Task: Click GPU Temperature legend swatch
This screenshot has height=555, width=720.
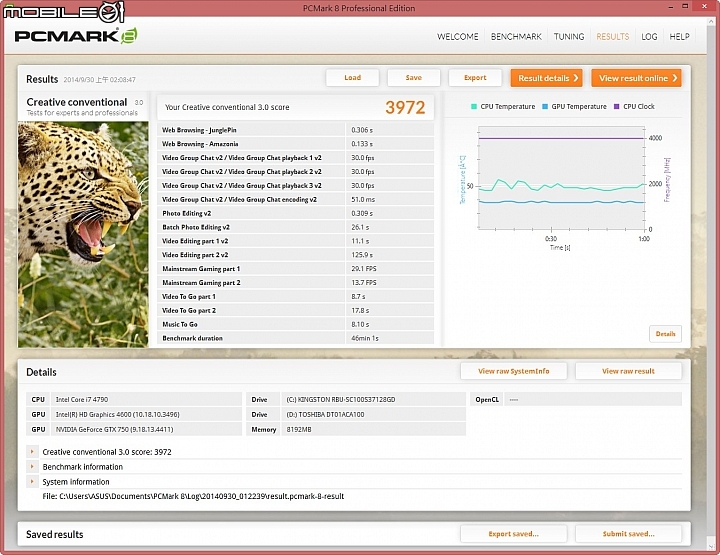Action: click(545, 107)
